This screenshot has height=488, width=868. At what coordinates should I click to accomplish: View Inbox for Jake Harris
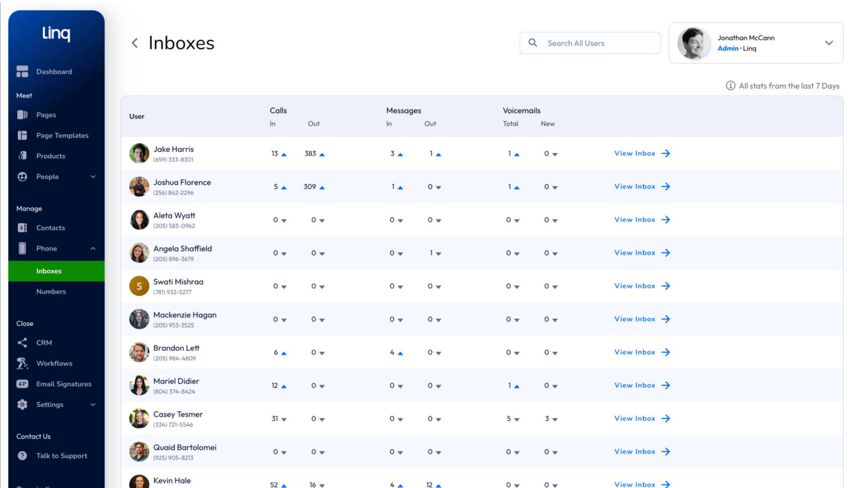tap(642, 154)
